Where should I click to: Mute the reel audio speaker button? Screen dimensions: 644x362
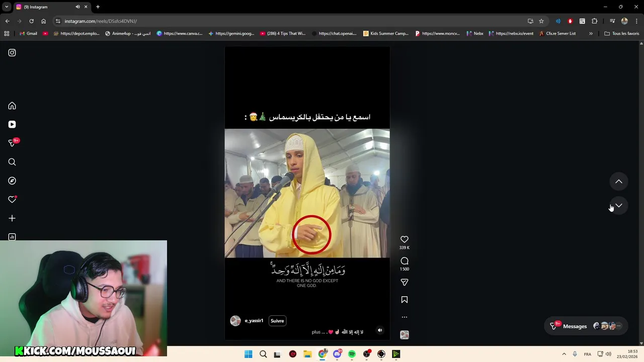(x=380, y=330)
